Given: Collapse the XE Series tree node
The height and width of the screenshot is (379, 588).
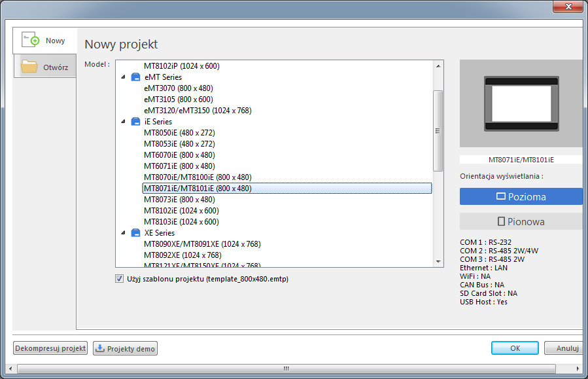Looking at the screenshot, I should tap(123, 233).
